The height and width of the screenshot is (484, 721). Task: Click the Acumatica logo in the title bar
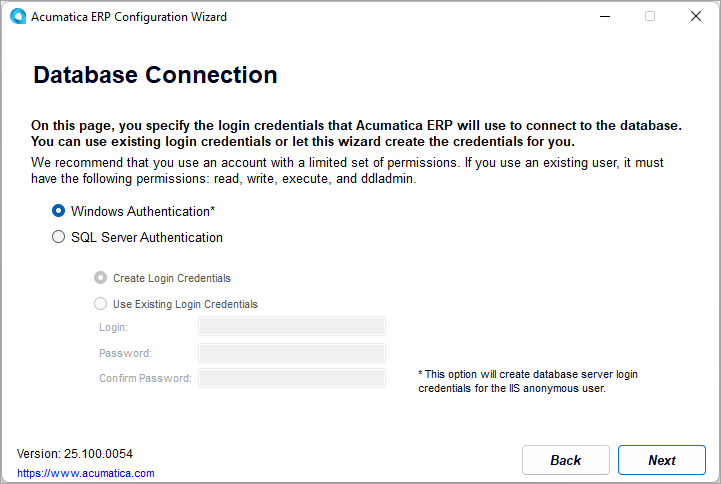(x=17, y=16)
